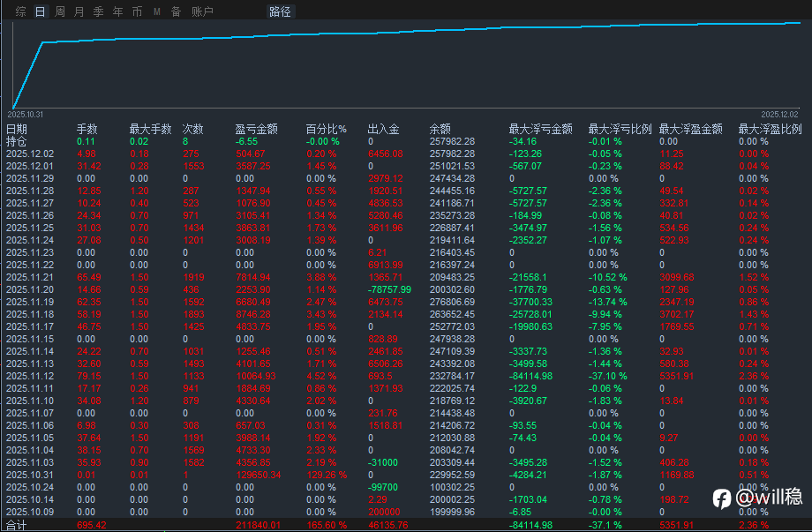
Task: Click the profit value 129650.34
Action: coord(259,475)
